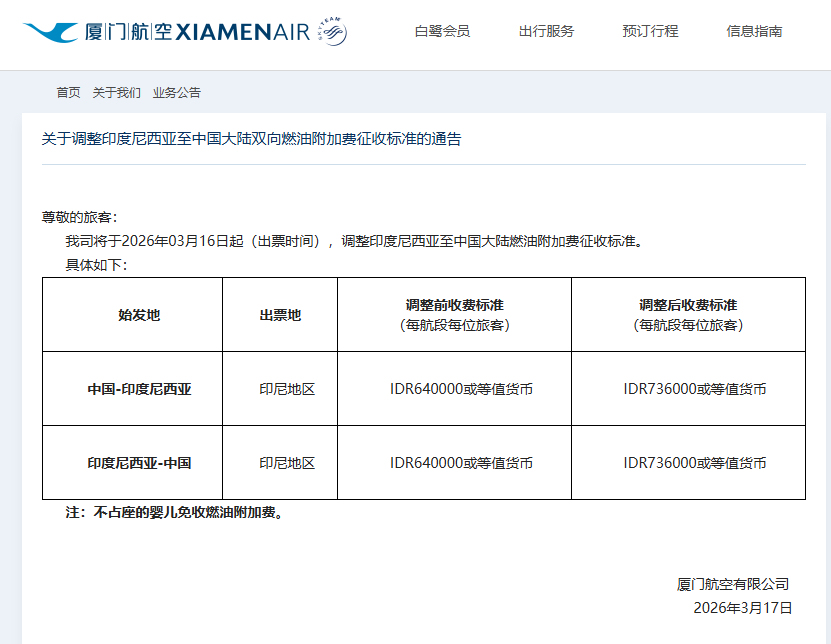Click the 厦门航空有限公司 signature text
The image size is (831, 644).
tap(733, 584)
